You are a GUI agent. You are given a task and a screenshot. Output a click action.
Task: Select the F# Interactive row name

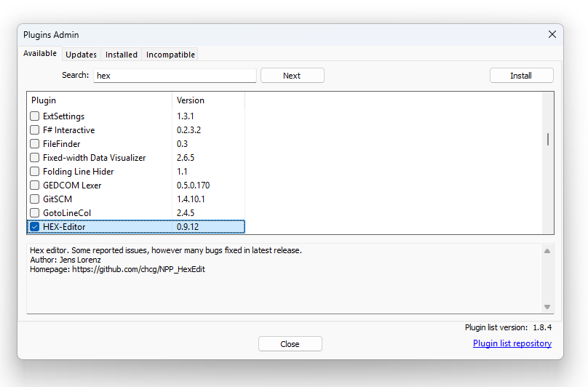69,130
